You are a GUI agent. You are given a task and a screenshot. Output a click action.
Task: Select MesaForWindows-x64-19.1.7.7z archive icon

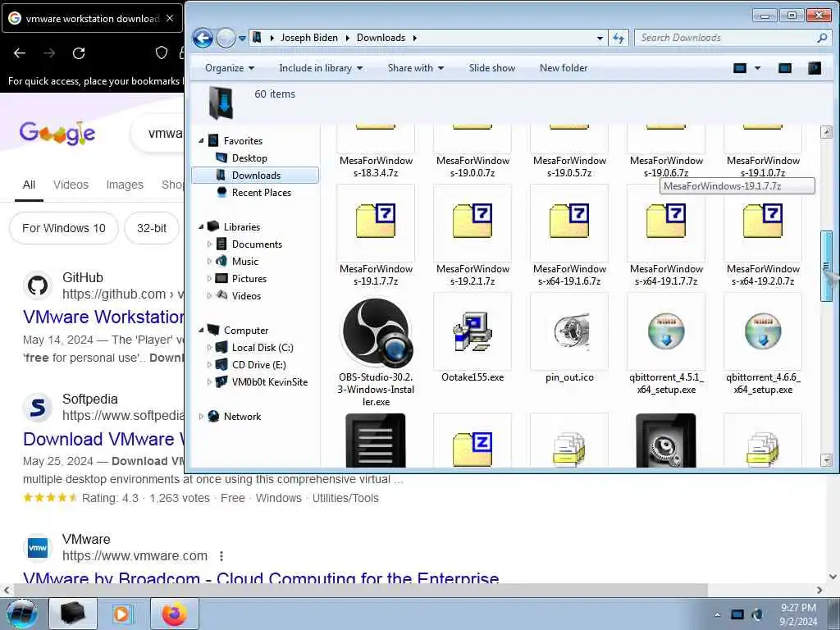click(666, 221)
